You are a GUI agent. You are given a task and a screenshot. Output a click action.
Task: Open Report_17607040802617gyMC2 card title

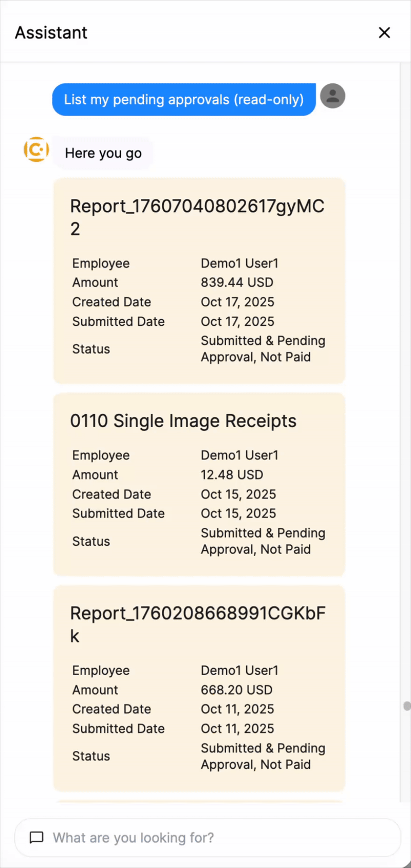197,217
